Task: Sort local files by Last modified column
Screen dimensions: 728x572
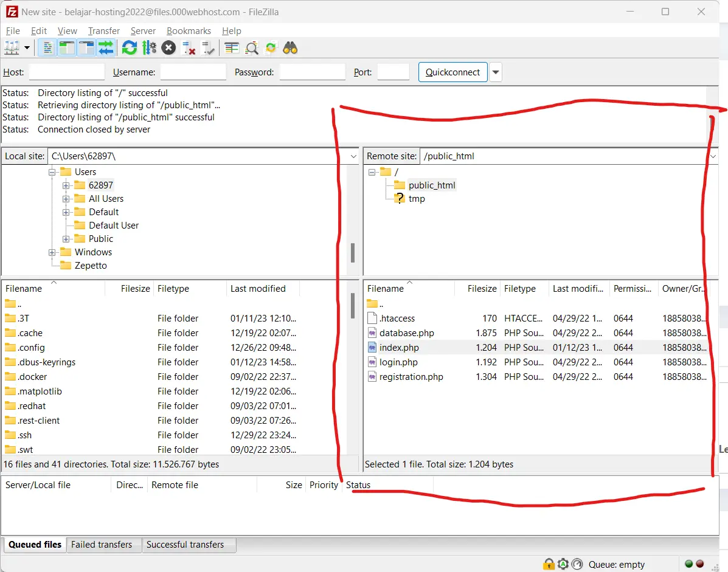Action: pos(263,289)
